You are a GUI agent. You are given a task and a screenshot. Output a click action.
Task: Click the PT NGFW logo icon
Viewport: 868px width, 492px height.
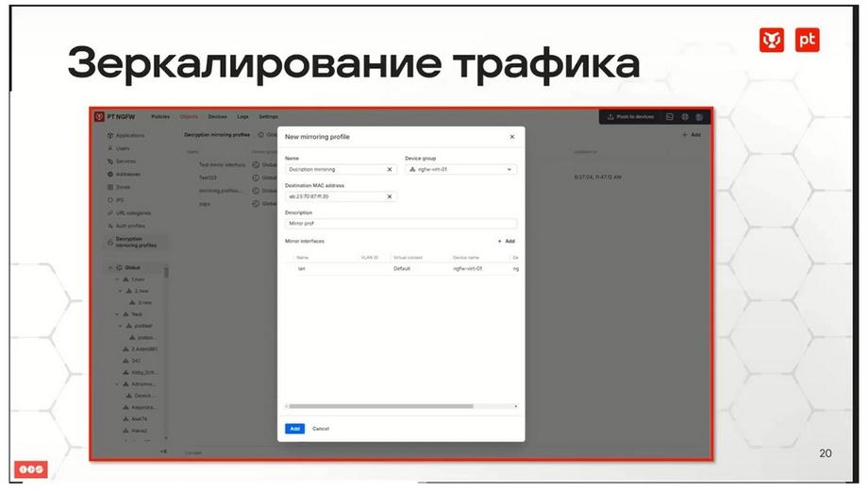99,116
